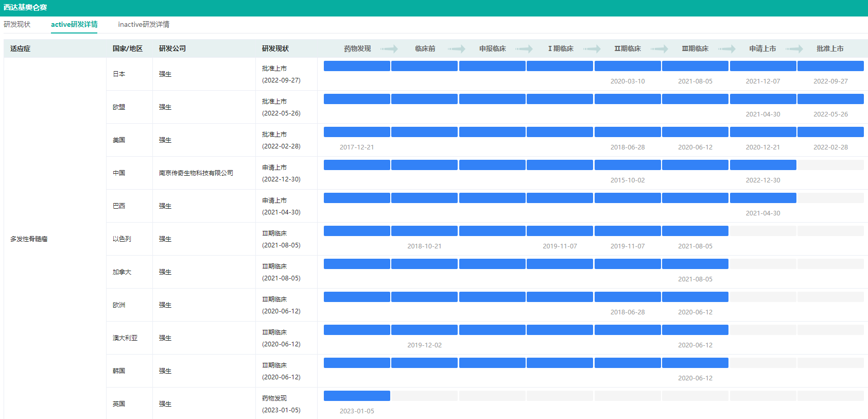Click the arrow between II期临床 and III期临床

(659, 49)
